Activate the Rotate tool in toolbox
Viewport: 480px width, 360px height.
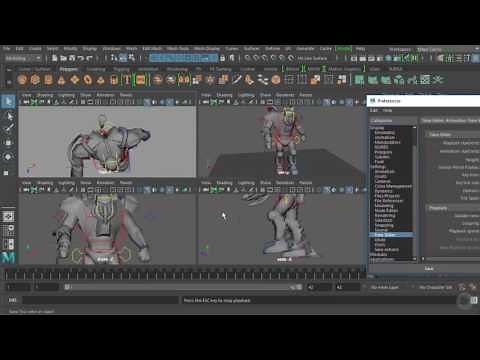8,156
